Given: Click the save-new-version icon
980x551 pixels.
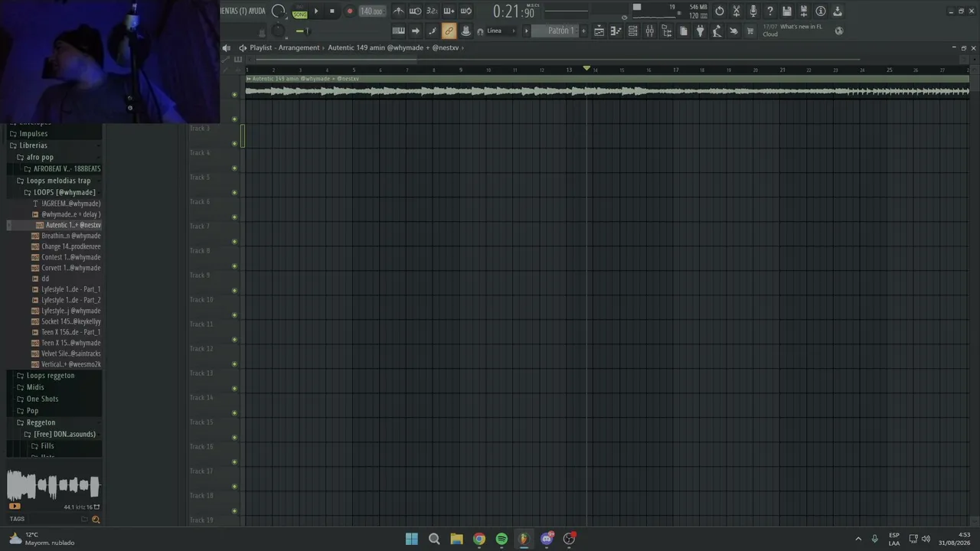Looking at the screenshot, I should pos(804,11).
